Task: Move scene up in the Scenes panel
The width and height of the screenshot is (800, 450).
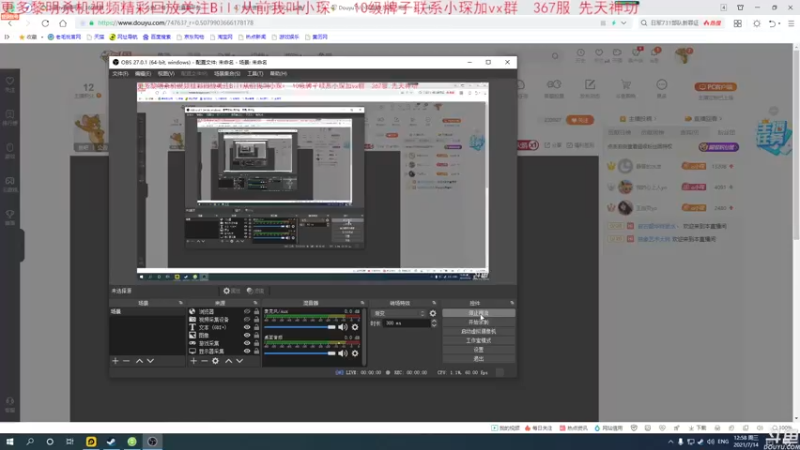Action: click(139, 361)
